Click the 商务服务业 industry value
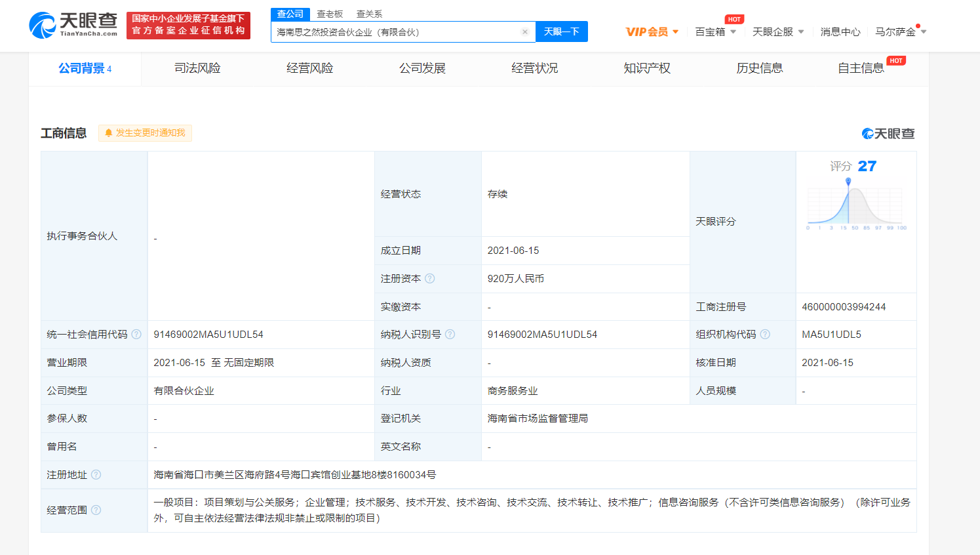Image resolution: width=980 pixels, height=555 pixels. click(513, 391)
